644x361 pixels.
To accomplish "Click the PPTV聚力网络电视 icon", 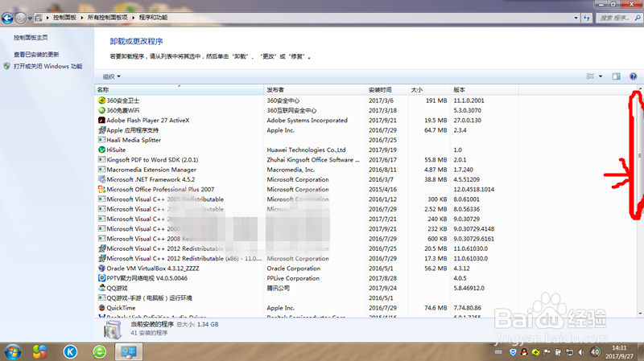I will [102, 278].
